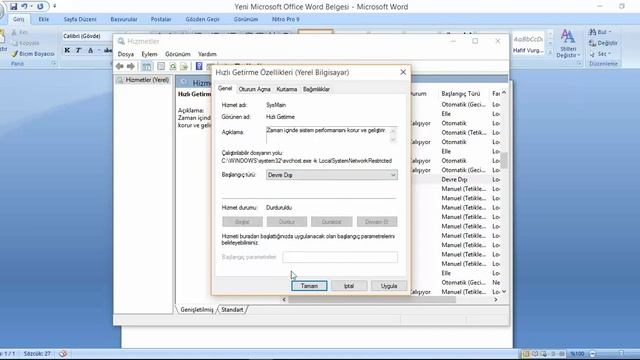Screen dimensions: 640x360
Task: Open the Postalar ribbon tab
Action: point(161,19)
